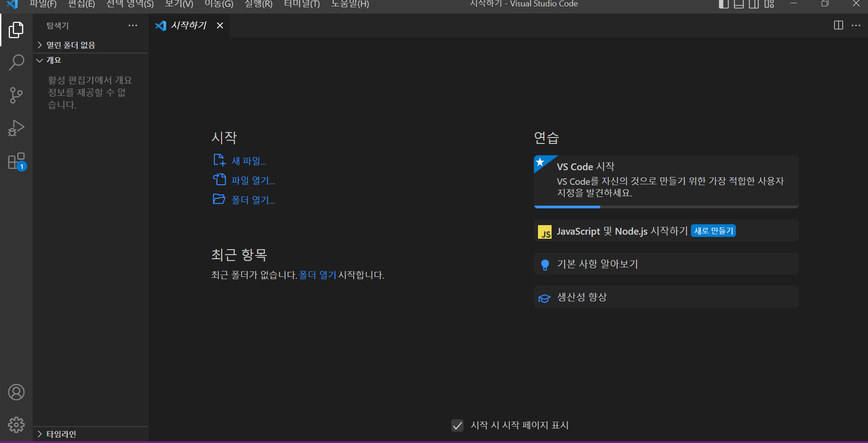This screenshot has height=443, width=868.
Task: Open the VS Code 시작 walkthrough card
Action: click(666, 182)
